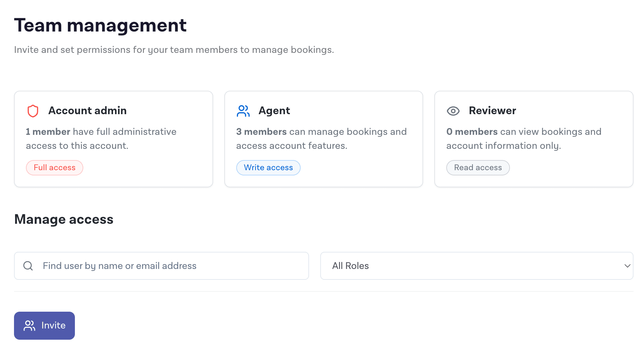Image resolution: width=644 pixels, height=353 pixels.
Task: Click the 1 member count in Account admin card
Action: [48, 132]
